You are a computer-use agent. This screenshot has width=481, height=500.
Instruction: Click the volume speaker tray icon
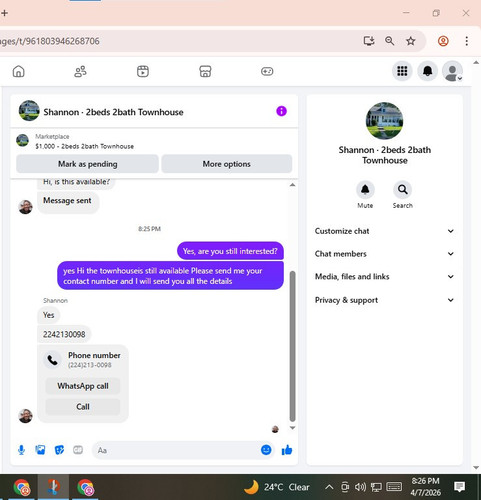tap(360, 487)
